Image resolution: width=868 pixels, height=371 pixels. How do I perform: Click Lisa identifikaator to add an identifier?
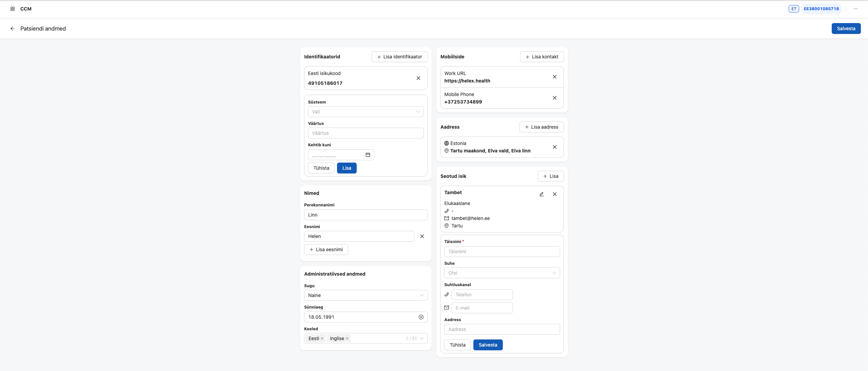pyautogui.click(x=399, y=57)
